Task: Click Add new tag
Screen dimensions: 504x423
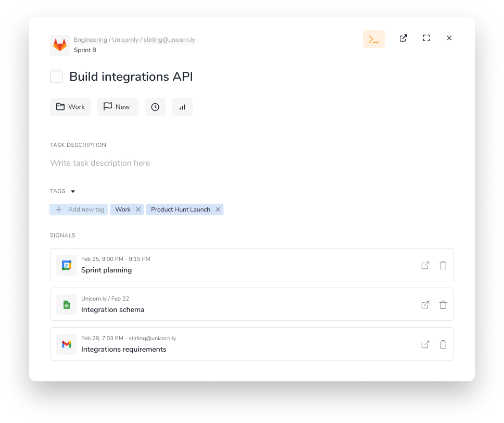Action: 79,209
